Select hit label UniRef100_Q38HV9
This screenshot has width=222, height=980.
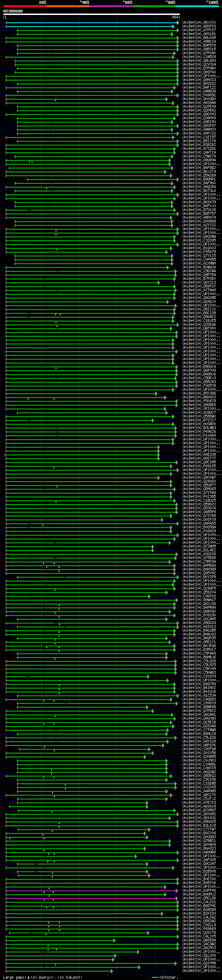click(x=199, y=118)
